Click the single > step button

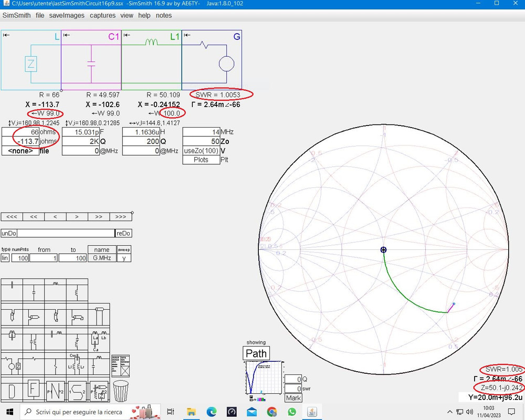pyautogui.click(x=77, y=217)
